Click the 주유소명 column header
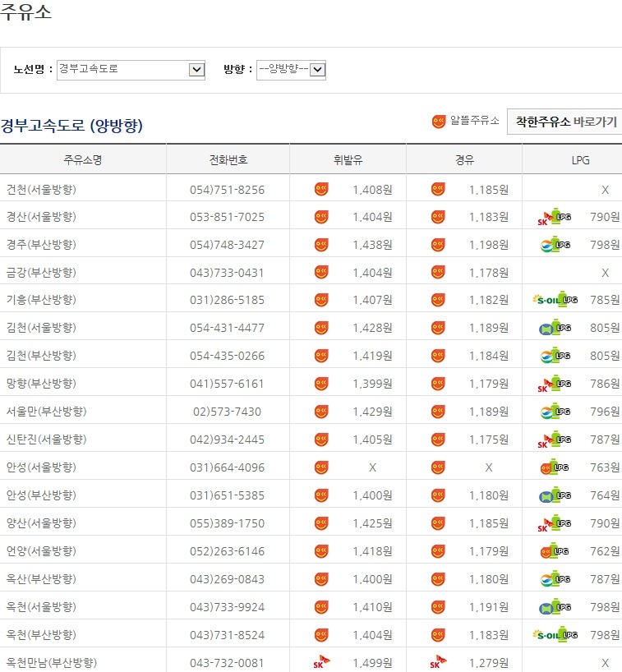 click(x=83, y=160)
